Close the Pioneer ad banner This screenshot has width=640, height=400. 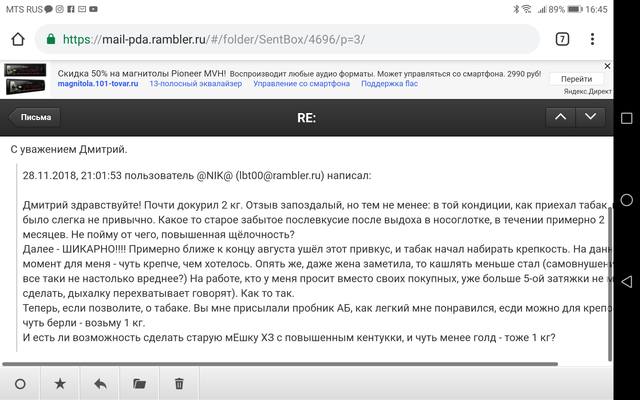click(x=607, y=66)
